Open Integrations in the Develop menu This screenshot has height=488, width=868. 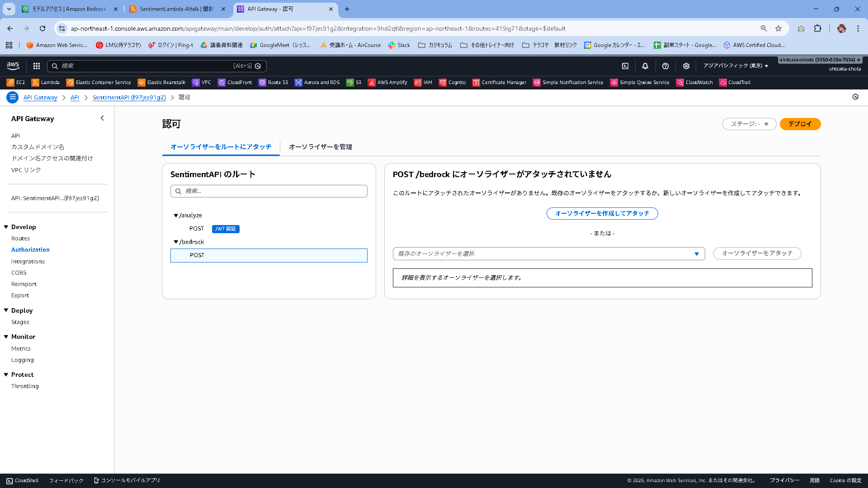[x=28, y=261]
